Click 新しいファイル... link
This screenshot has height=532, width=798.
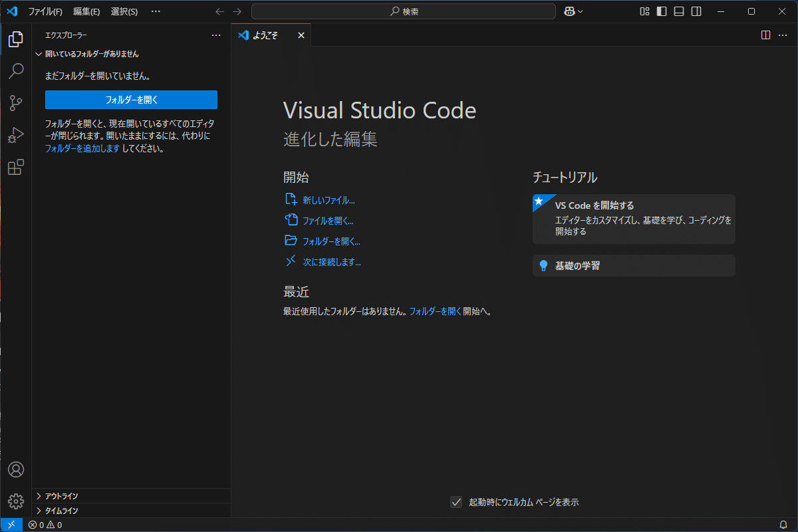329,199
